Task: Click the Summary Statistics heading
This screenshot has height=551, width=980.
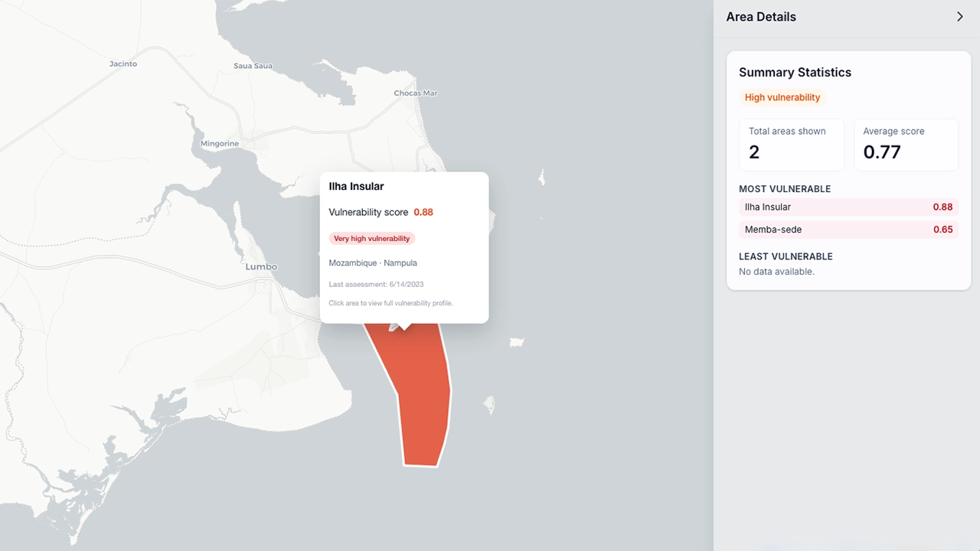Action: [795, 72]
